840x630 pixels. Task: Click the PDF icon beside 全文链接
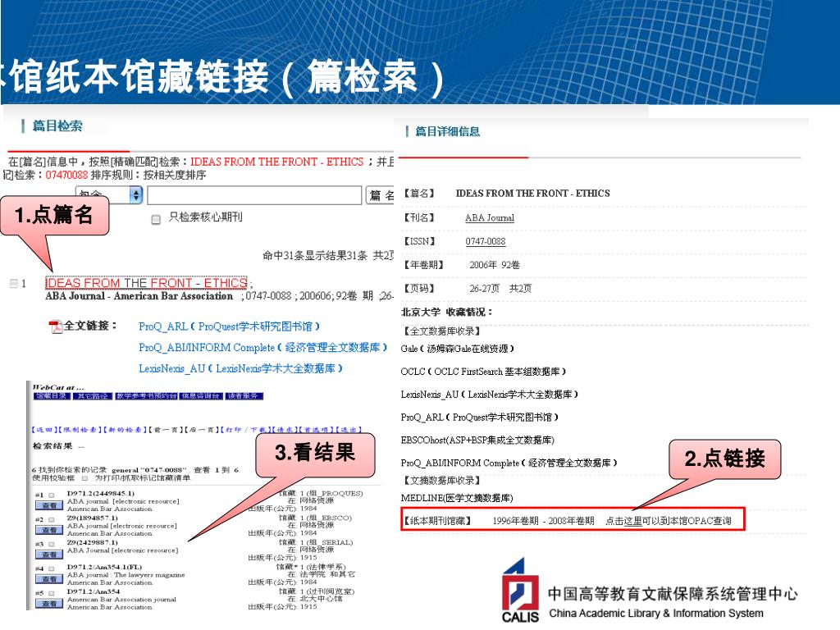pos(55,326)
